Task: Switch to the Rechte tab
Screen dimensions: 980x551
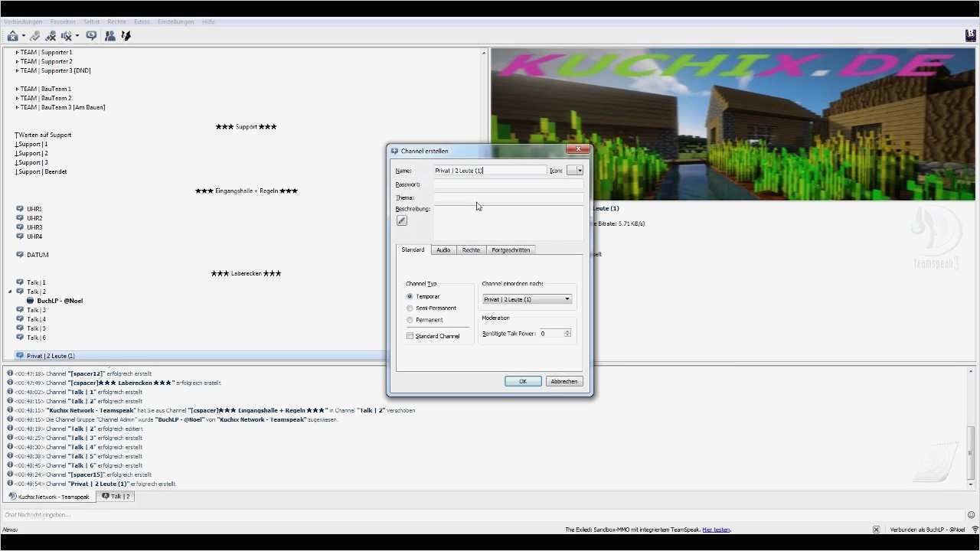Action: (471, 250)
